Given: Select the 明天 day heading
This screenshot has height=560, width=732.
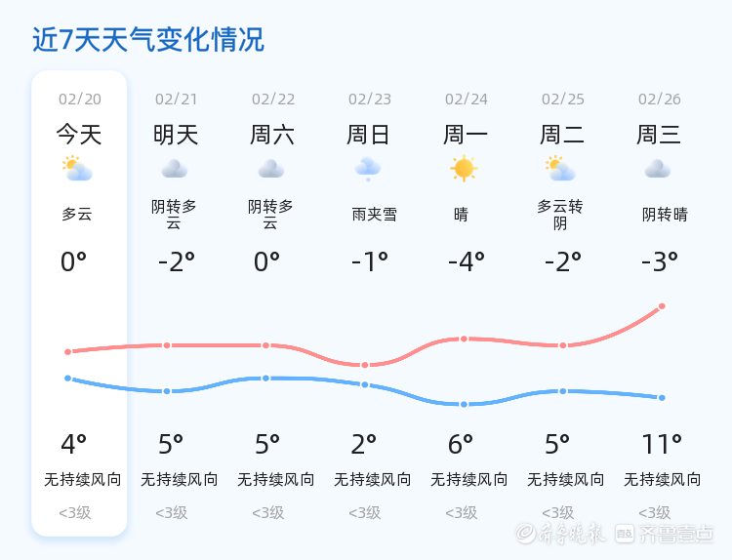Looking at the screenshot, I should 176,135.
